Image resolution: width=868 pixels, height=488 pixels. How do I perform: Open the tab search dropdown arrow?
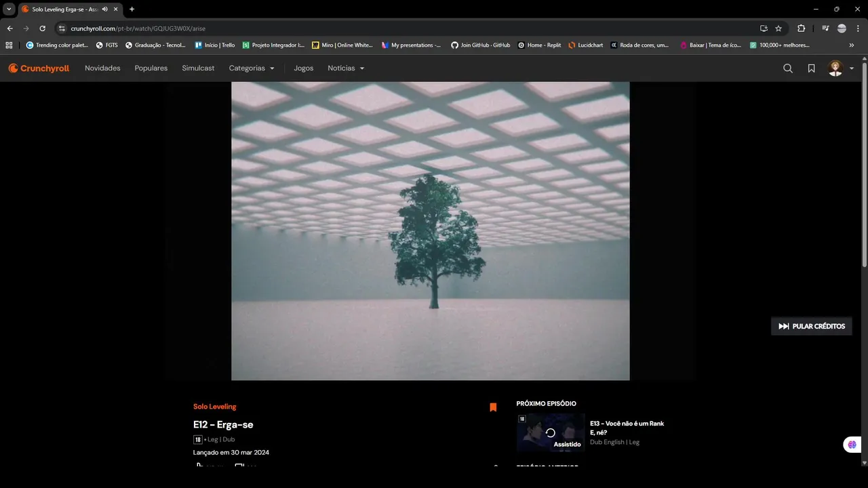pos(9,9)
